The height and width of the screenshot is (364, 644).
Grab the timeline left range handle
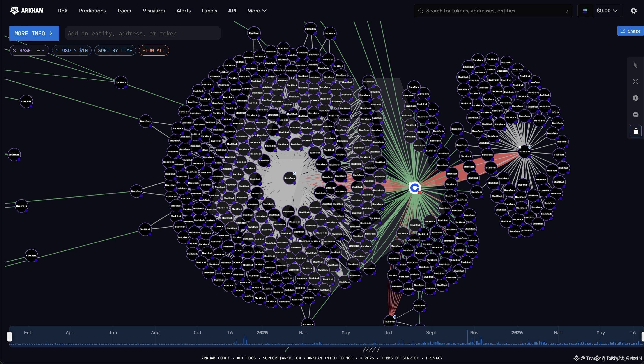(9, 337)
